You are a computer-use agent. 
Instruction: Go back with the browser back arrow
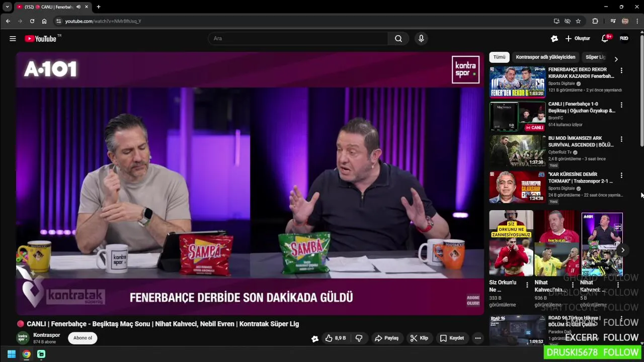(8, 21)
